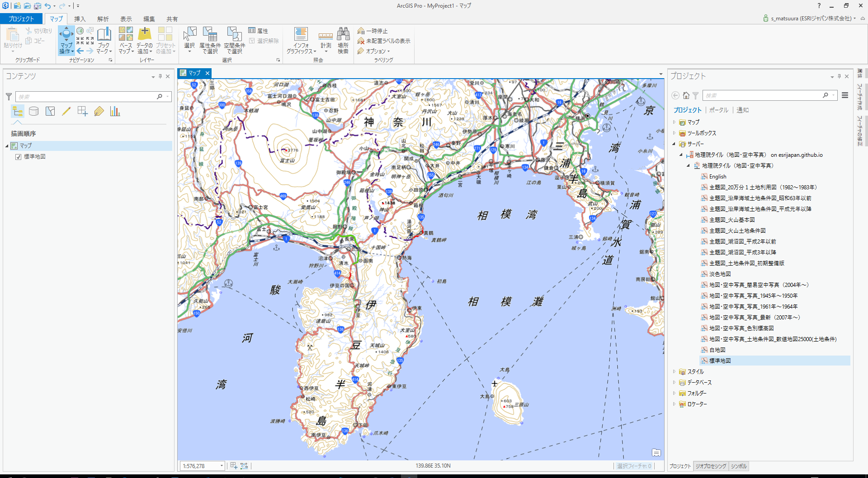Toggle View Unplaced labels (未配置ラベルの表示)
The image size is (868, 478).
click(x=384, y=41)
